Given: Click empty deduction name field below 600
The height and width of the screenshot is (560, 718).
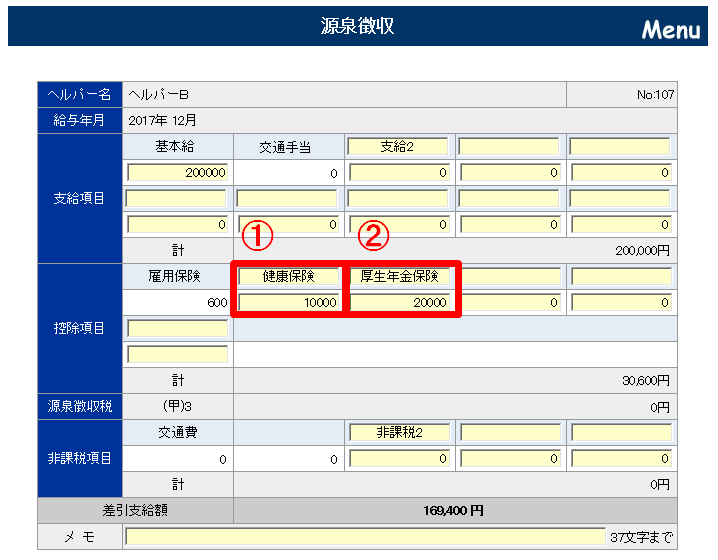Looking at the screenshot, I should point(177,328).
